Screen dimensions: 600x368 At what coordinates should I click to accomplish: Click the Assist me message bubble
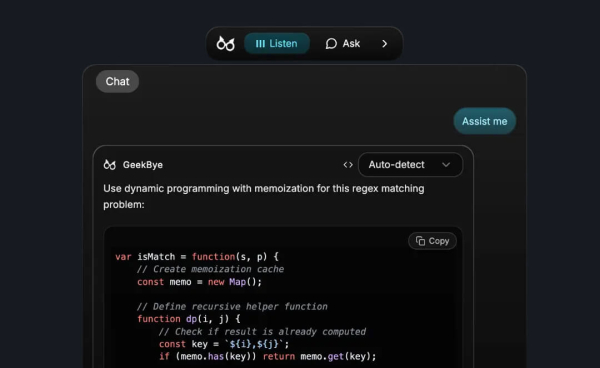(x=484, y=121)
